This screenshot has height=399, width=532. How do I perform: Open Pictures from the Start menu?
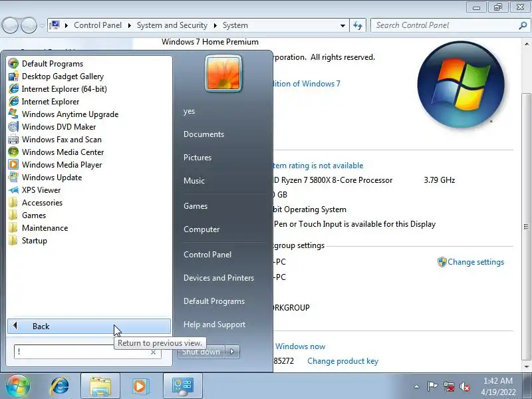tap(198, 158)
